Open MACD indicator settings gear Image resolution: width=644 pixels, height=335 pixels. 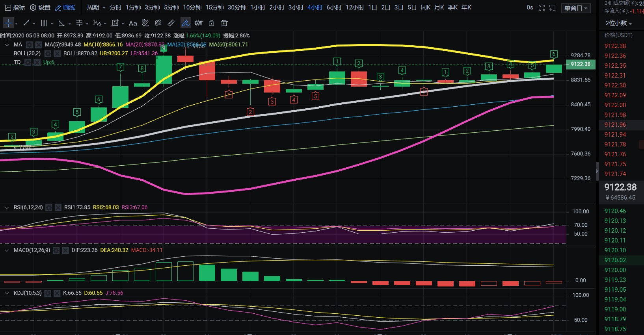click(56, 250)
